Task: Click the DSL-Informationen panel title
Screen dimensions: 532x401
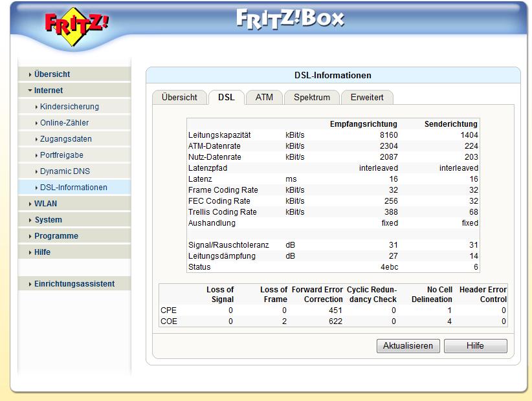Action: (333, 75)
